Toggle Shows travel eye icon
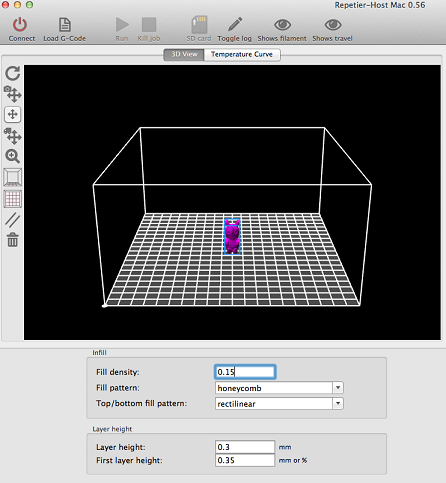The width and height of the screenshot is (446, 483). pos(333,25)
